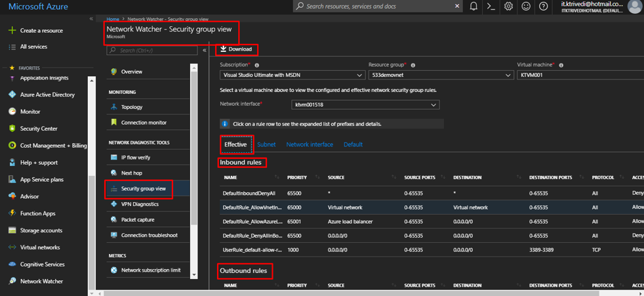The height and width of the screenshot is (296, 644).
Task: Click the feedback smiley icon
Action: click(x=526, y=7)
